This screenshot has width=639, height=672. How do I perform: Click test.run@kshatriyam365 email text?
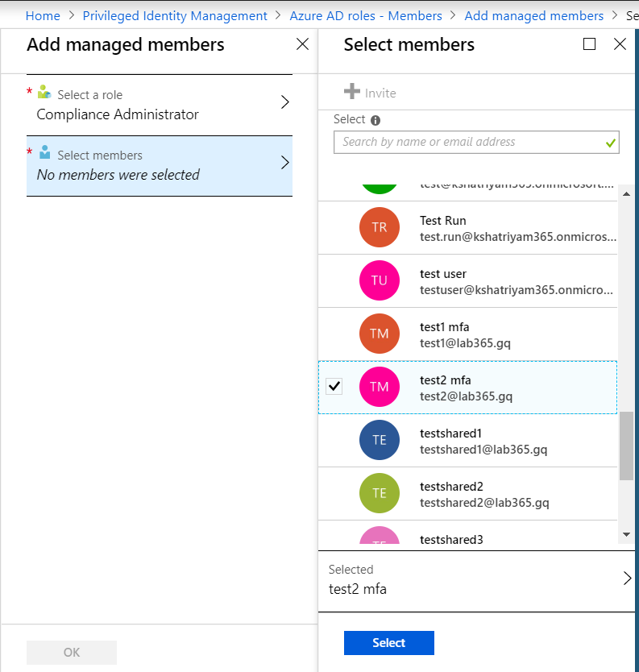pyautogui.click(x=518, y=237)
